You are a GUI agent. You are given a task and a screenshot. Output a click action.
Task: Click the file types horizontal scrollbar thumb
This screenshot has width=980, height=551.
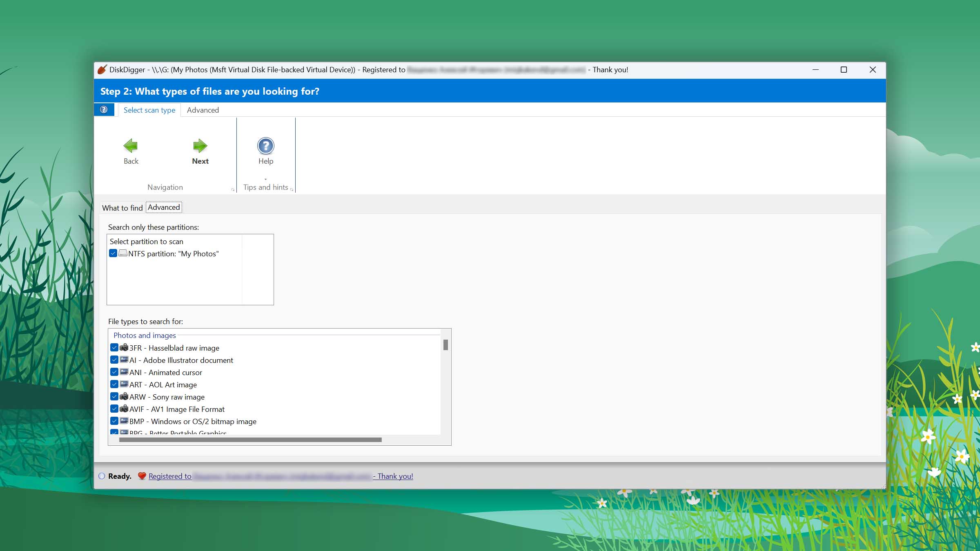click(x=250, y=440)
